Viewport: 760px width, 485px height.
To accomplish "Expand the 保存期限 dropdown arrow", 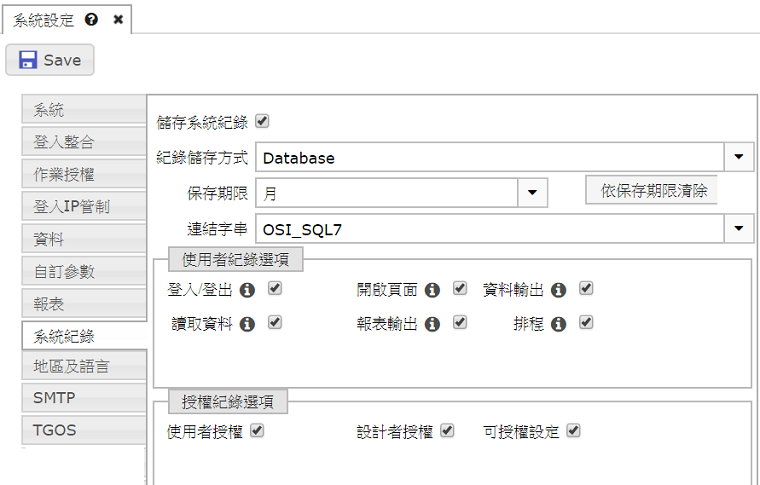I will [x=532, y=192].
